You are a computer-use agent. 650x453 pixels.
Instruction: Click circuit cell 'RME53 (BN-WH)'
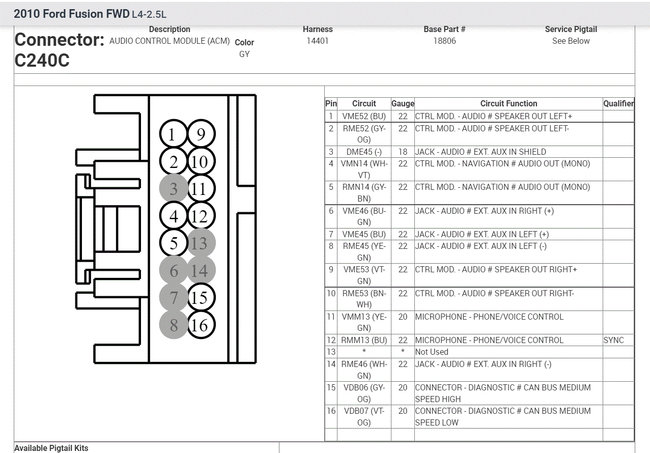pyautogui.click(x=364, y=299)
